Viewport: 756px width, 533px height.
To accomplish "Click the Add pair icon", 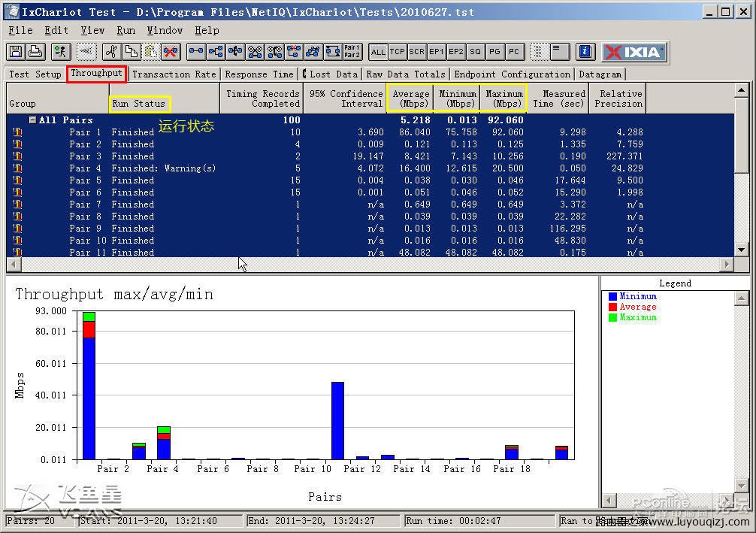I will [x=195, y=52].
